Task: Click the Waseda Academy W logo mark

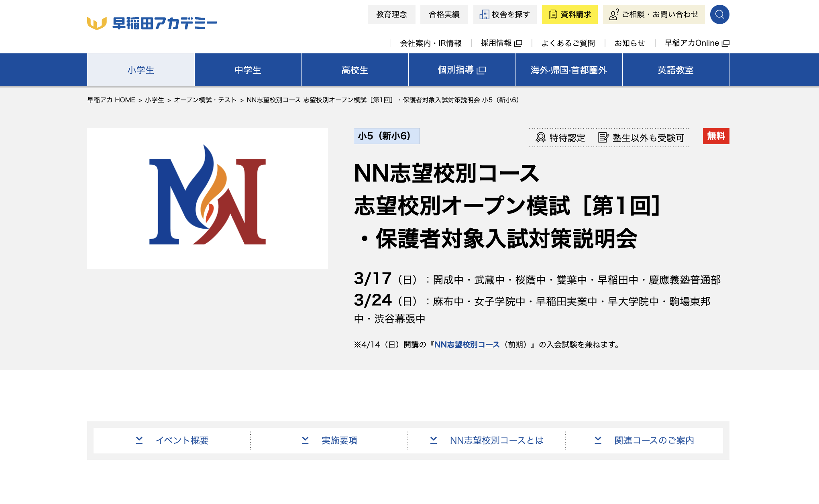Action: [x=97, y=22]
